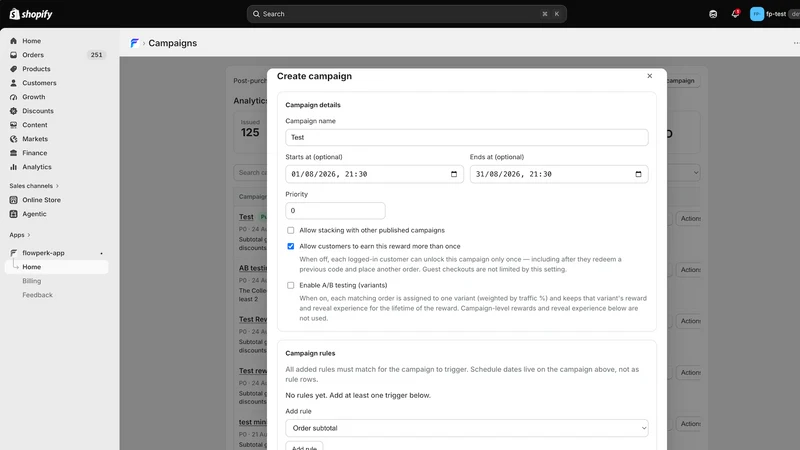Click the Shopify logo
The height and width of the screenshot is (450, 800).
pyautogui.click(x=31, y=14)
